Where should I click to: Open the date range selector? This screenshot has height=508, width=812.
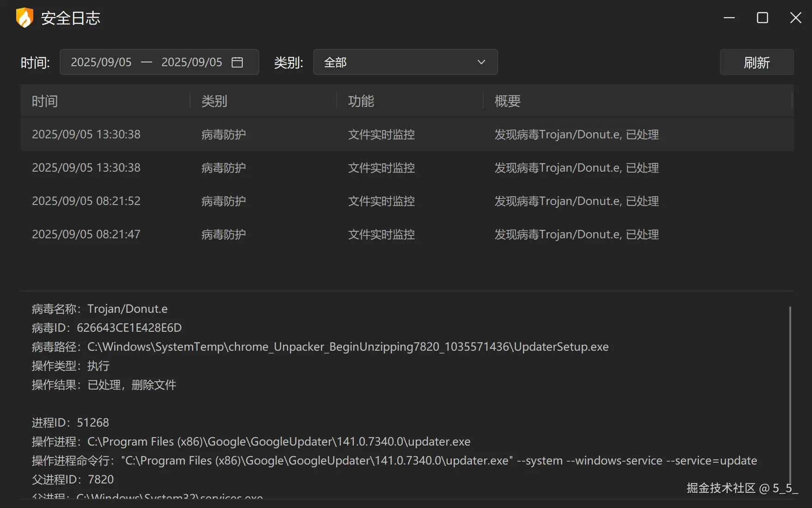pos(159,62)
